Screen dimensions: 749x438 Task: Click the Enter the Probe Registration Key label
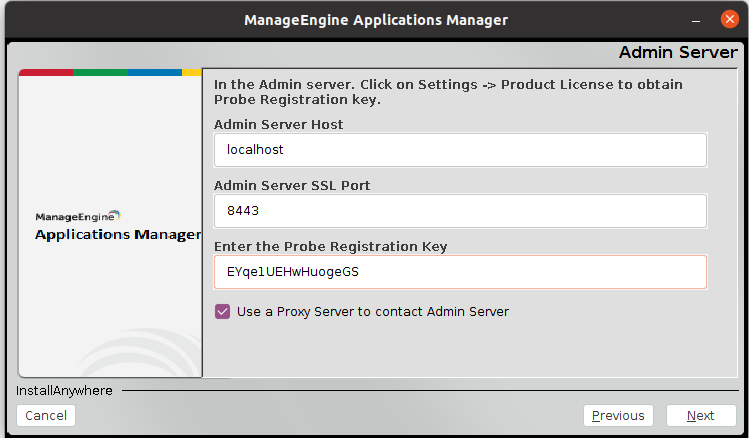pyautogui.click(x=330, y=246)
